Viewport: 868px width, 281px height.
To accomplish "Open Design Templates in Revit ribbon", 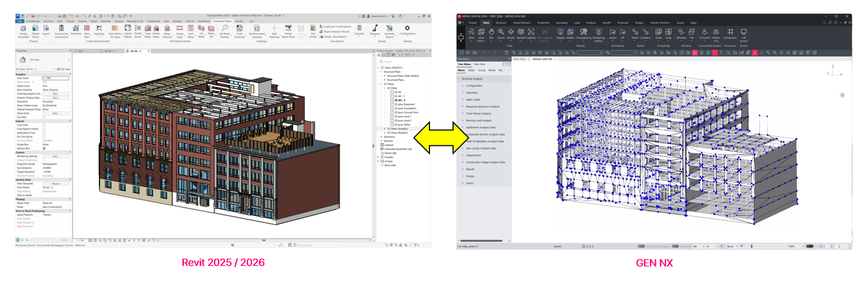I will (23, 31).
